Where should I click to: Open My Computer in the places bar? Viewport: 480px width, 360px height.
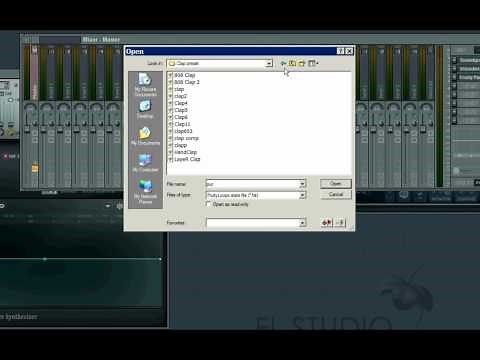(x=145, y=163)
